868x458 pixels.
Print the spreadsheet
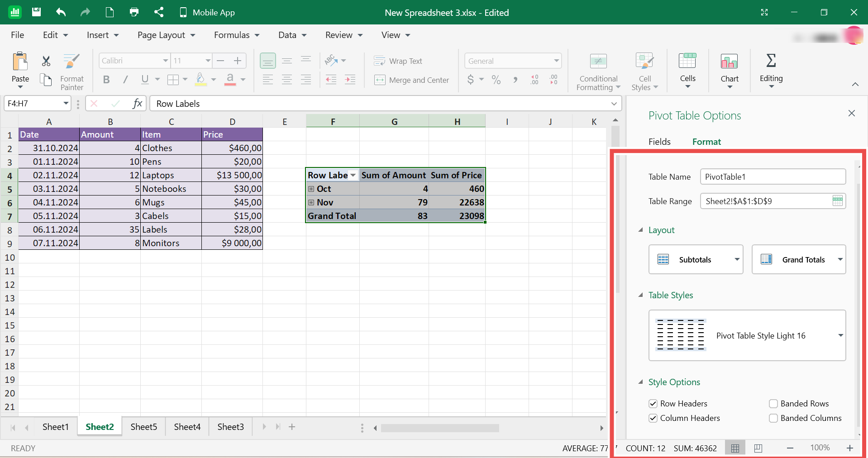pyautogui.click(x=134, y=12)
